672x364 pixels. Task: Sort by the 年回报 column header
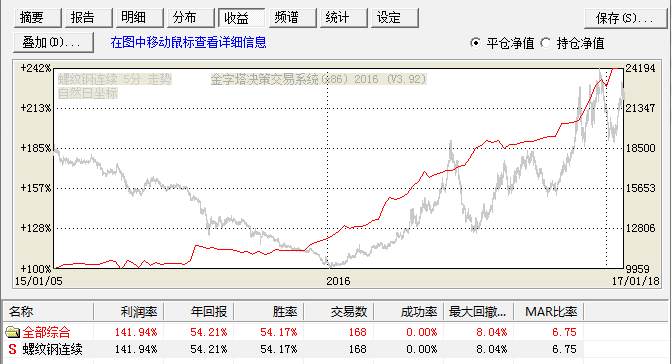coord(198,312)
